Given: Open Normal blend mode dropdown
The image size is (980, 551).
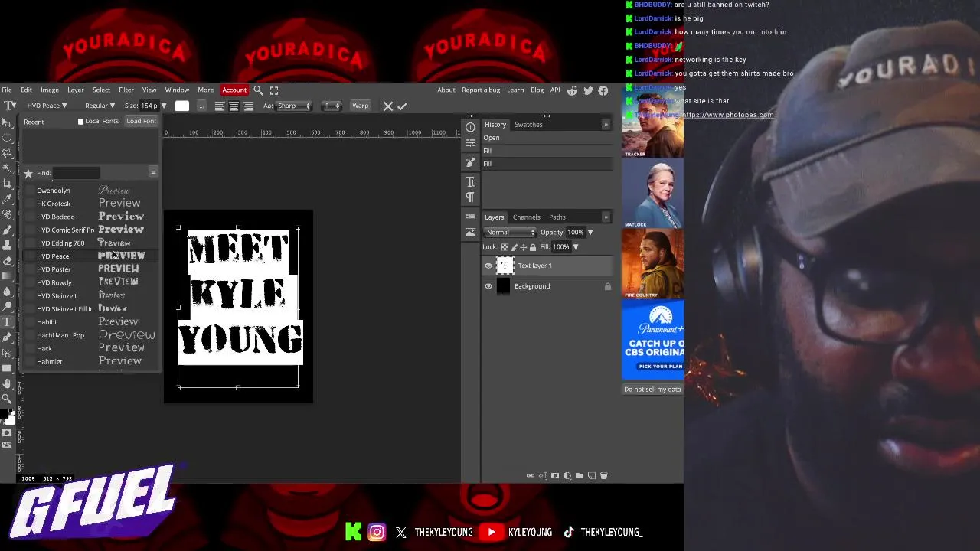Looking at the screenshot, I should point(510,232).
